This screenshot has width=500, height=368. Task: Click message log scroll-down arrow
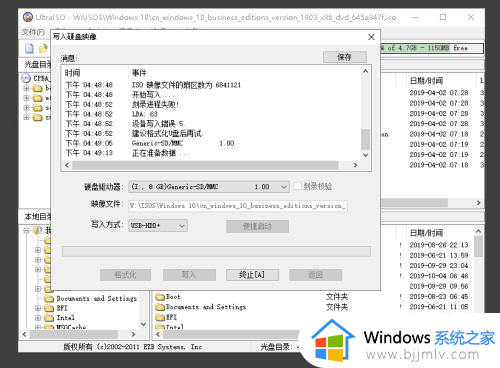click(366, 155)
